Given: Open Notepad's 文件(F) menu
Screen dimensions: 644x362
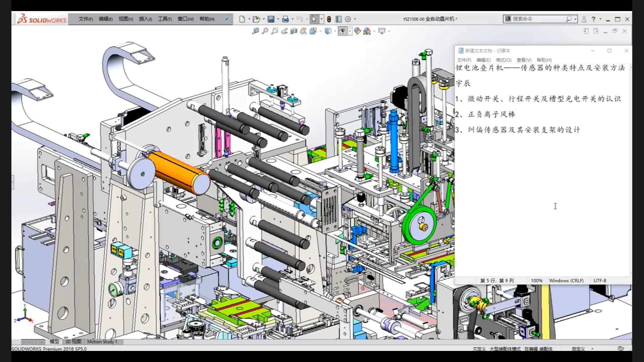Looking at the screenshot, I should point(464,60).
